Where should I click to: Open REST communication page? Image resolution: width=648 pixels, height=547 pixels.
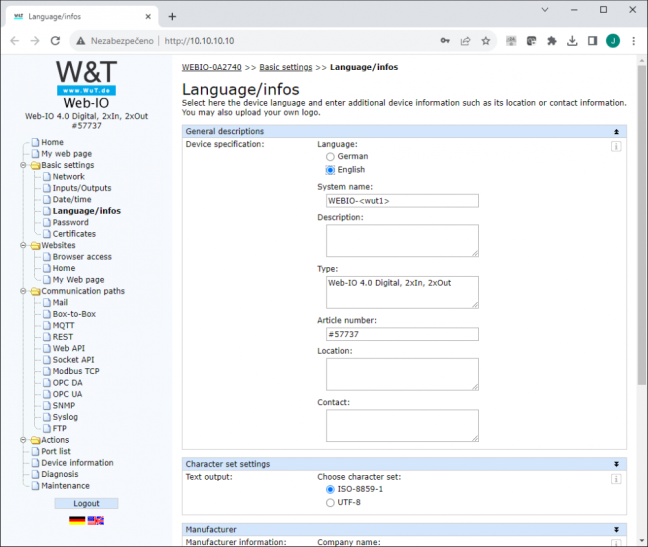[62, 337]
